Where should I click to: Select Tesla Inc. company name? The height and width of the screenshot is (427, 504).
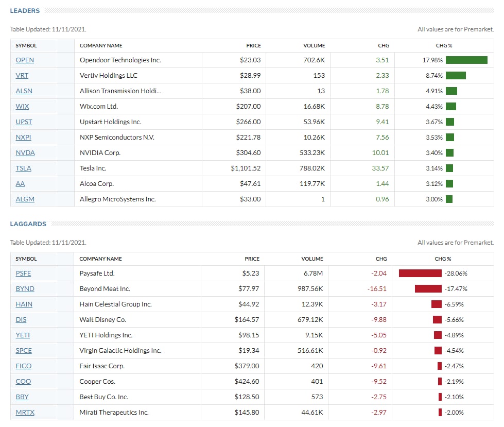pos(93,168)
